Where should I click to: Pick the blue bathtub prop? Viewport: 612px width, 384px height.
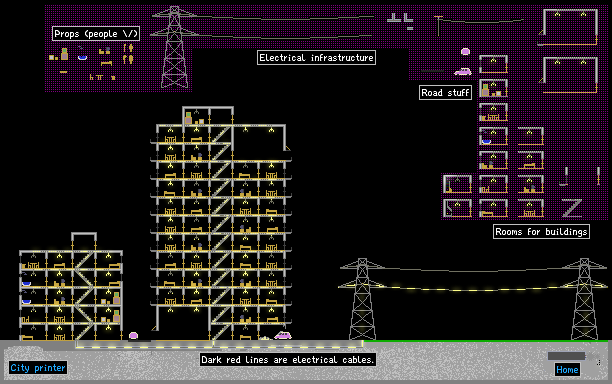[82, 57]
